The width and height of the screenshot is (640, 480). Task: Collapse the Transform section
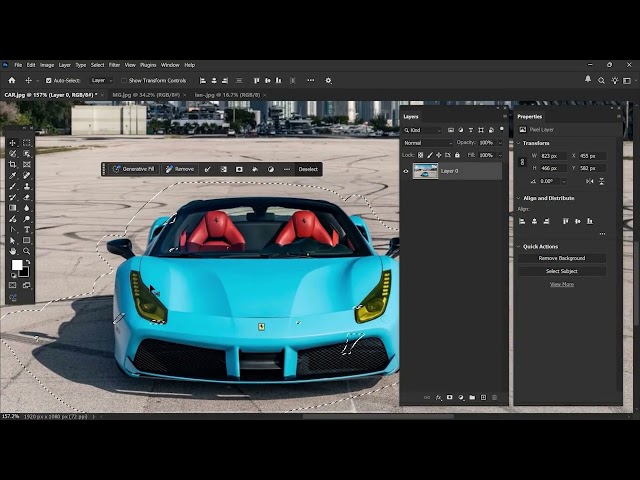pyautogui.click(x=519, y=143)
